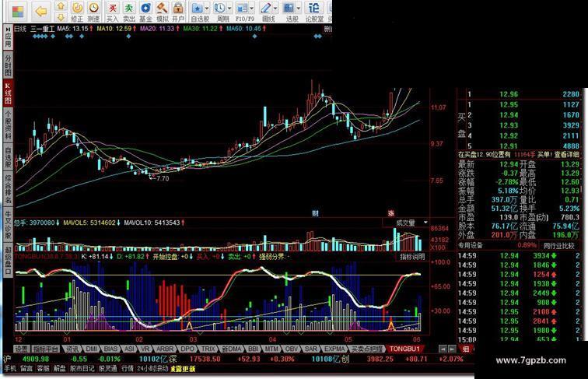This screenshot has height=379, width=588.
Task: Select the 新DMA indicator tab
Action: click(x=232, y=349)
